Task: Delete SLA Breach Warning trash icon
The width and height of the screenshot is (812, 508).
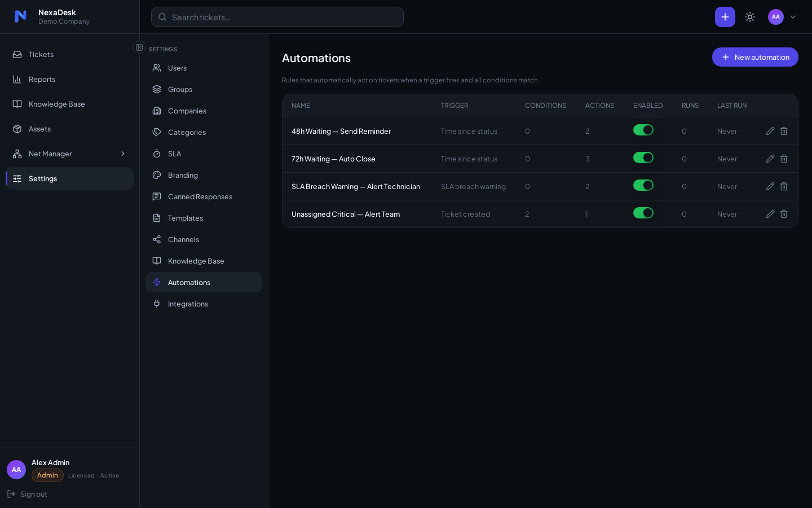Action: pyautogui.click(x=784, y=186)
